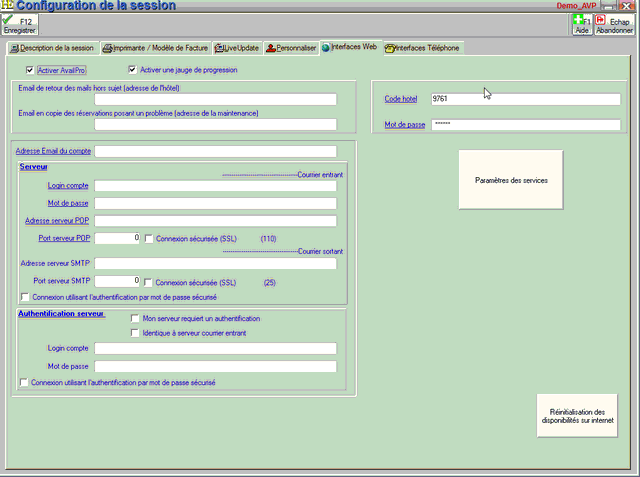Check Identique à serveur courrier entrant
Image resolution: width=640 pixels, height=477 pixels.
click(134, 333)
